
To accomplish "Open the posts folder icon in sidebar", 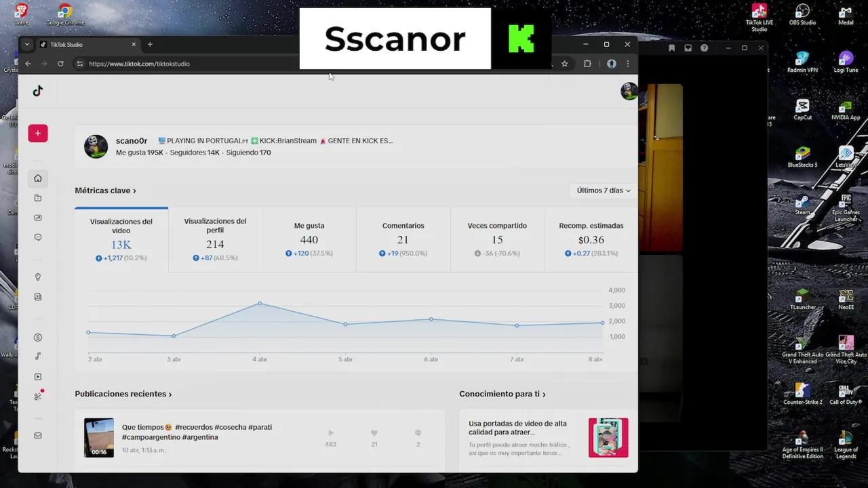I will click(38, 198).
